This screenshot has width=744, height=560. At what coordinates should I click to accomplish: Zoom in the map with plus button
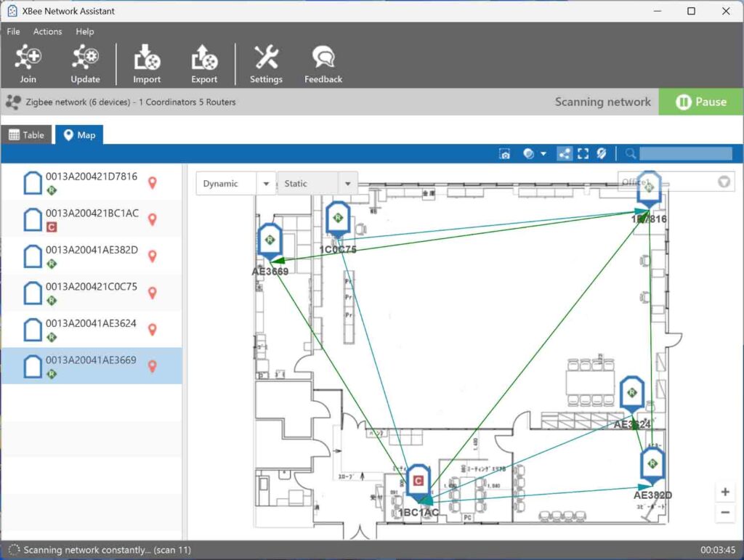point(725,492)
